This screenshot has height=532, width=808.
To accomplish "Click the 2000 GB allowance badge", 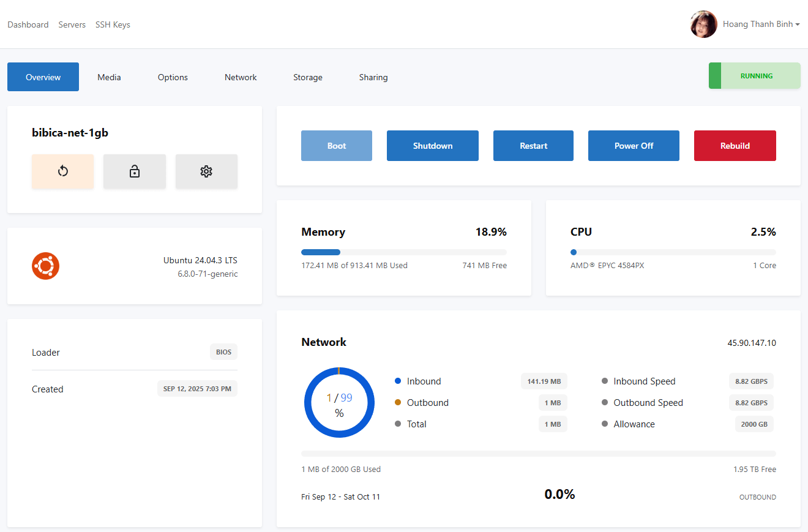I will [754, 424].
